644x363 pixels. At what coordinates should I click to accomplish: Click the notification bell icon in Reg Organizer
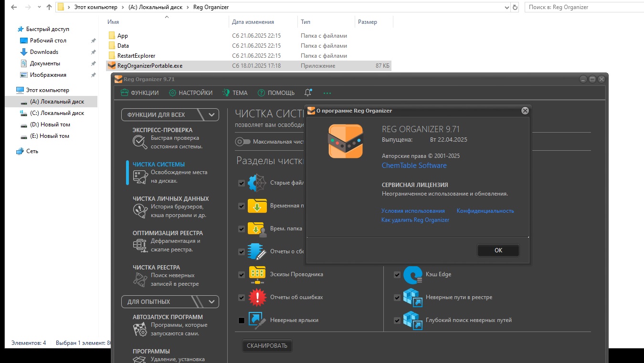(308, 93)
